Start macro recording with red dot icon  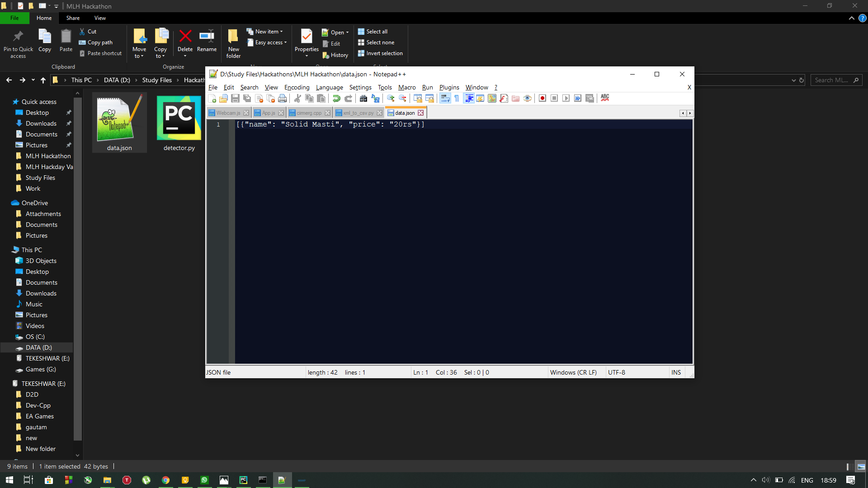pyautogui.click(x=542, y=99)
